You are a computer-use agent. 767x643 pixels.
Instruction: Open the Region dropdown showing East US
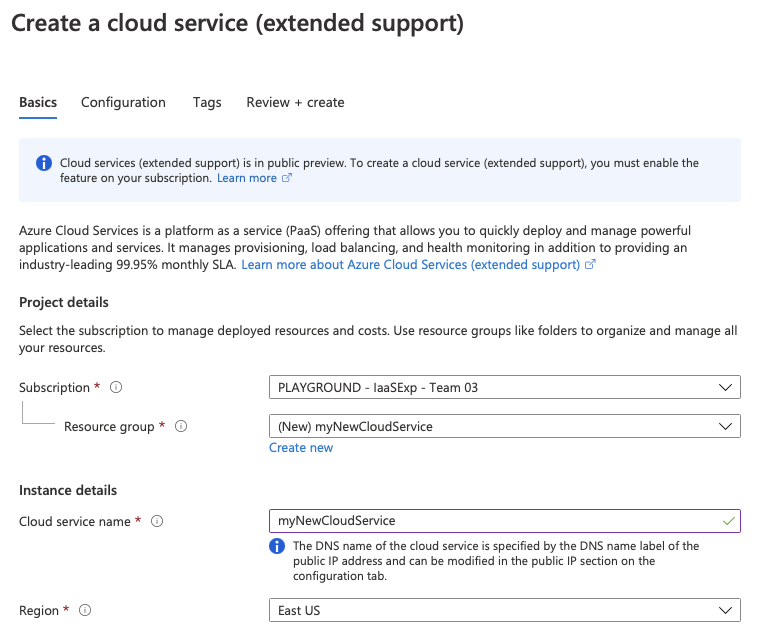[504, 610]
